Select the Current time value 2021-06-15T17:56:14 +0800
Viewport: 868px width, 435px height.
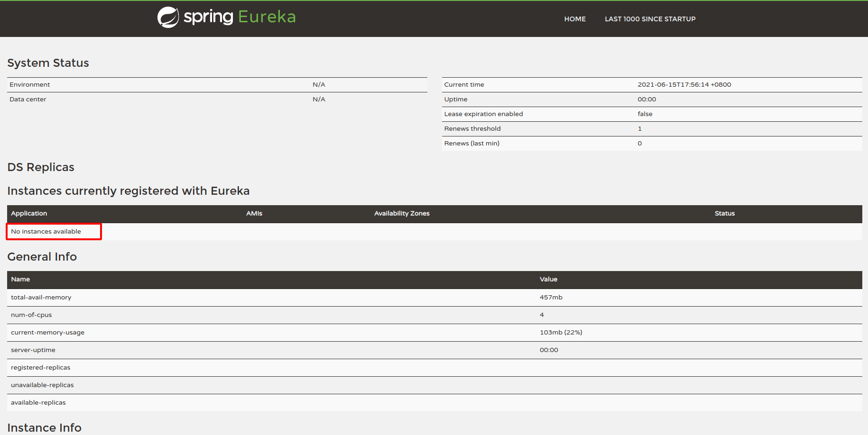(x=684, y=85)
